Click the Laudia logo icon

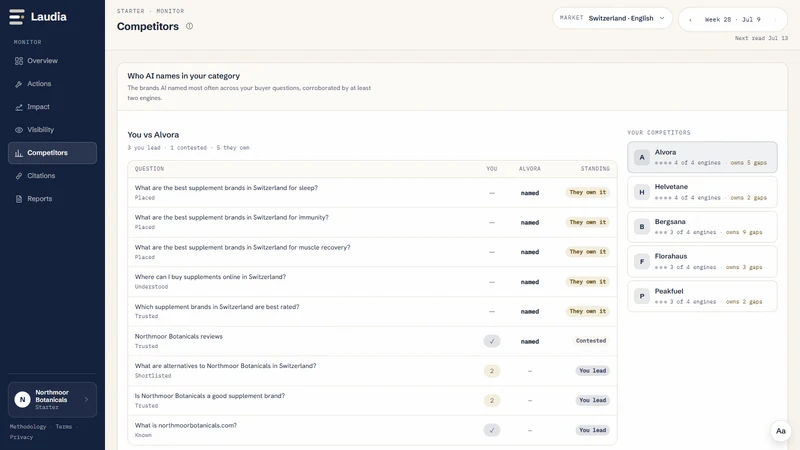[16, 17]
